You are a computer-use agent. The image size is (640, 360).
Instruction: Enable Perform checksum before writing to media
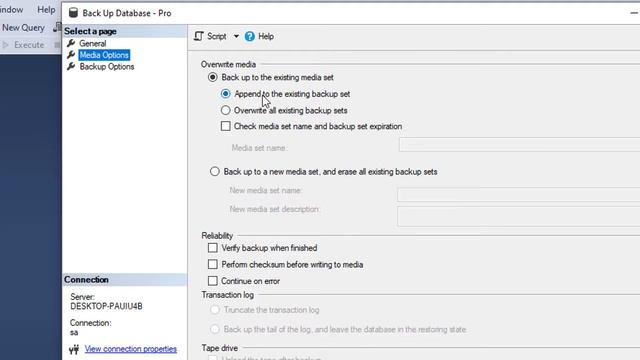pos(213,264)
